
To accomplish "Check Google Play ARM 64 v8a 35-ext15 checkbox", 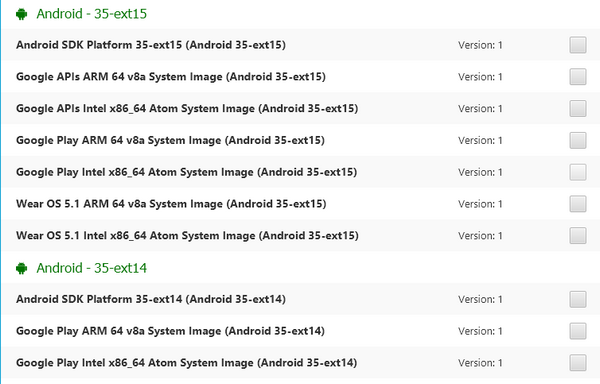I will (578, 140).
